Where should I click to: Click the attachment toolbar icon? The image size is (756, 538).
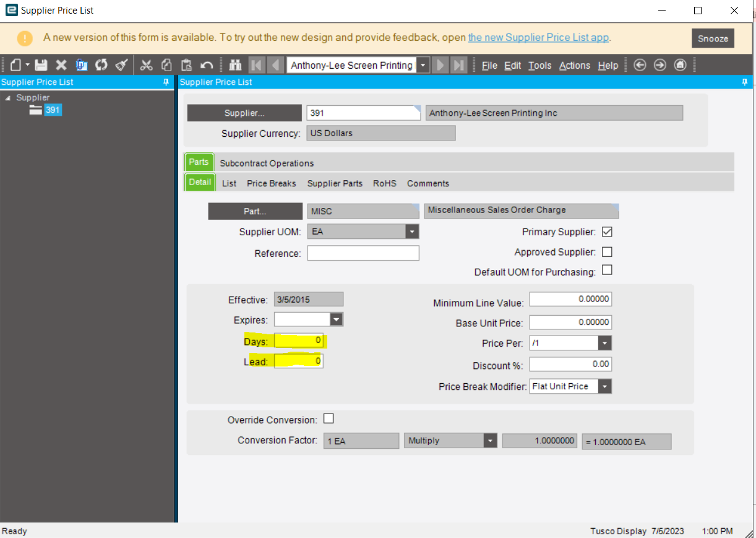(81, 65)
